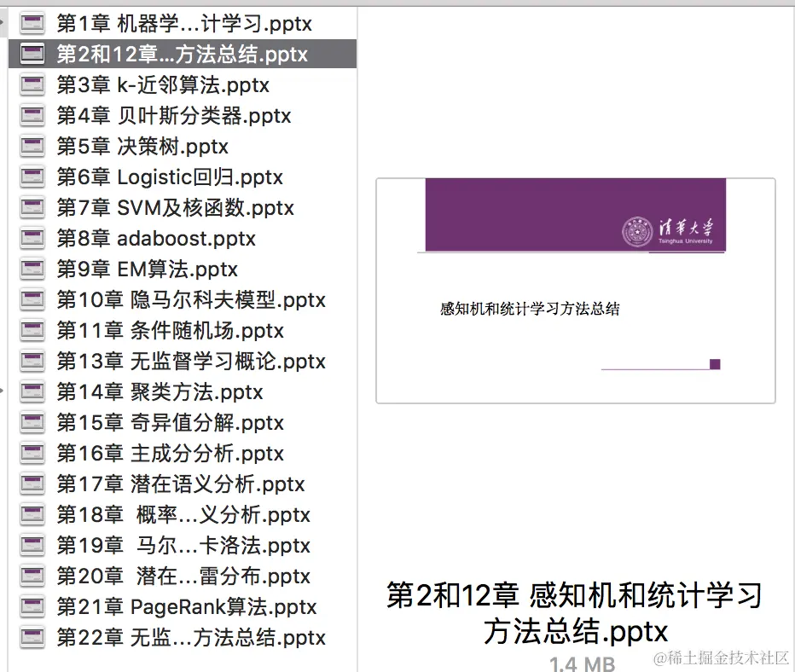
Task: Click the icon beside 第19章 马尔…卡洛法.pptx
Action: (x=32, y=545)
